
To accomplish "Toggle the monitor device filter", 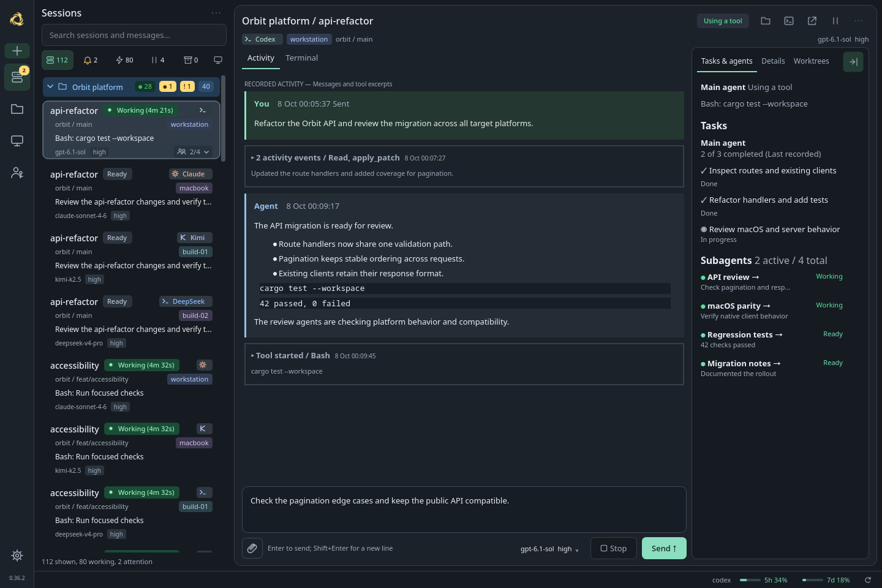I will coord(217,60).
